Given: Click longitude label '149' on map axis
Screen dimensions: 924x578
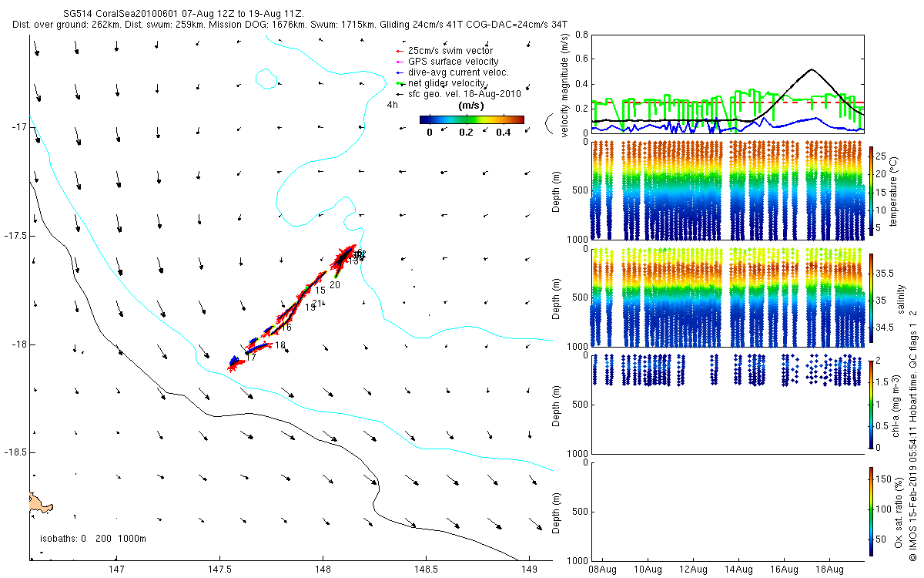Looking at the screenshot, I should pyautogui.click(x=529, y=570).
